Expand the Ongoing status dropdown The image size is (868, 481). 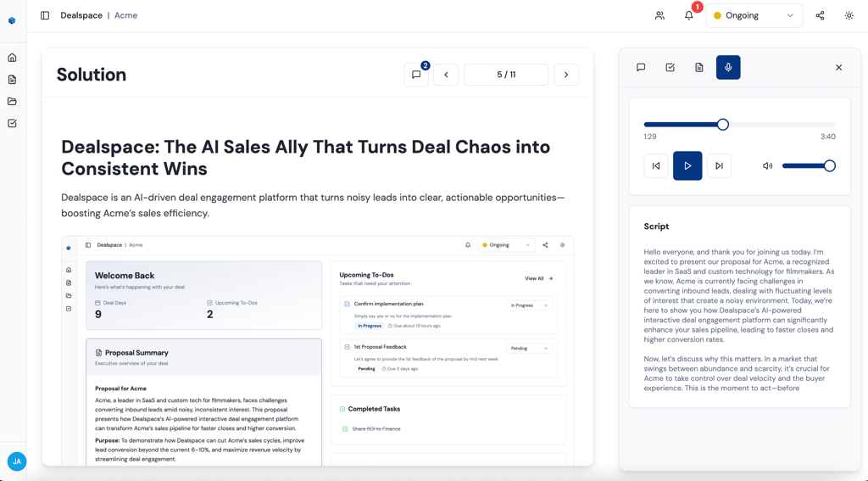[754, 15]
